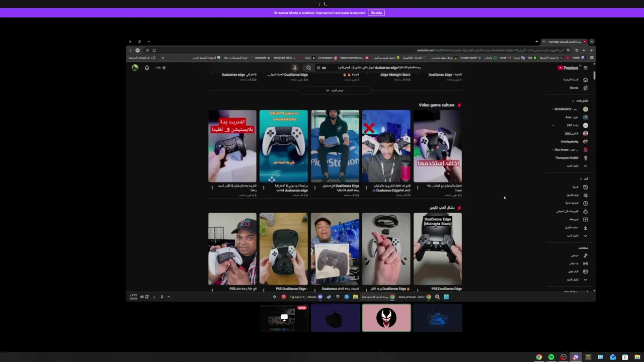This screenshot has height=362, width=644.
Task: Expand the show more results button
Action: [335, 90]
